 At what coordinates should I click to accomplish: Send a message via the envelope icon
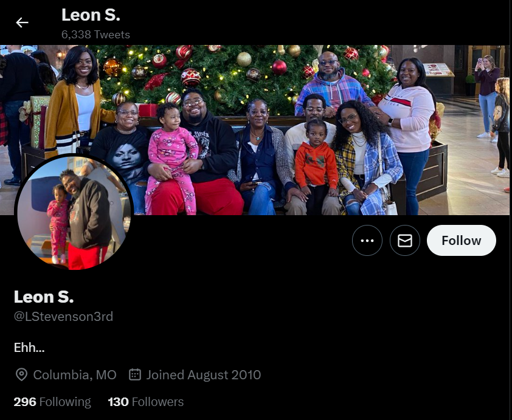point(404,241)
